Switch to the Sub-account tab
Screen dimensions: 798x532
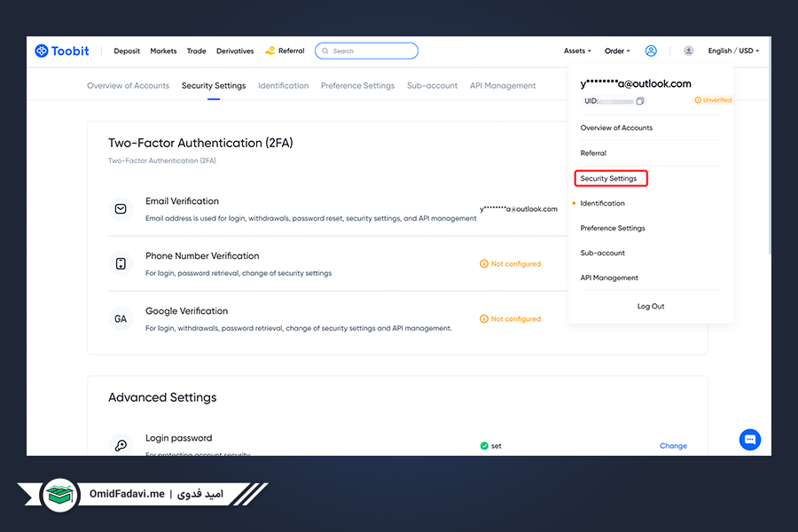click(x=432, y=85)
